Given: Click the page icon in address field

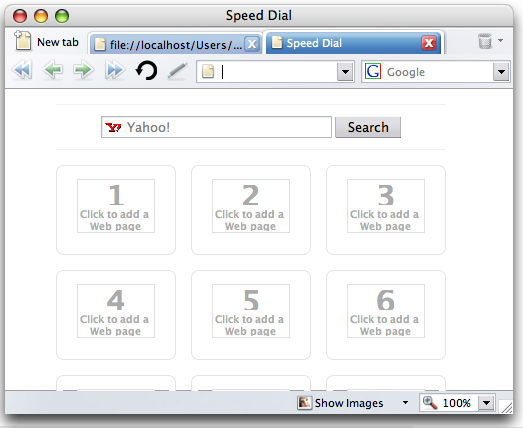Looking at the screenshot, I should pos(208,71).
